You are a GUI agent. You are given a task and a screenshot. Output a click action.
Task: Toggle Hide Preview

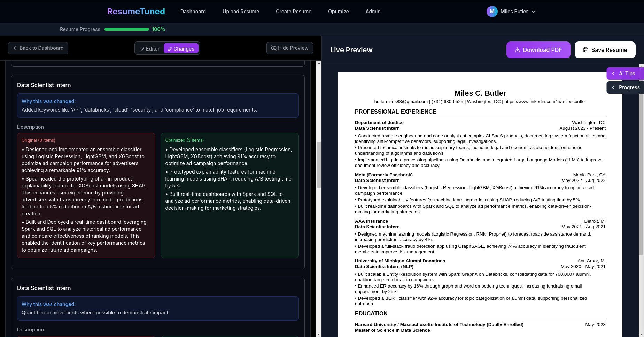point(289,48)
